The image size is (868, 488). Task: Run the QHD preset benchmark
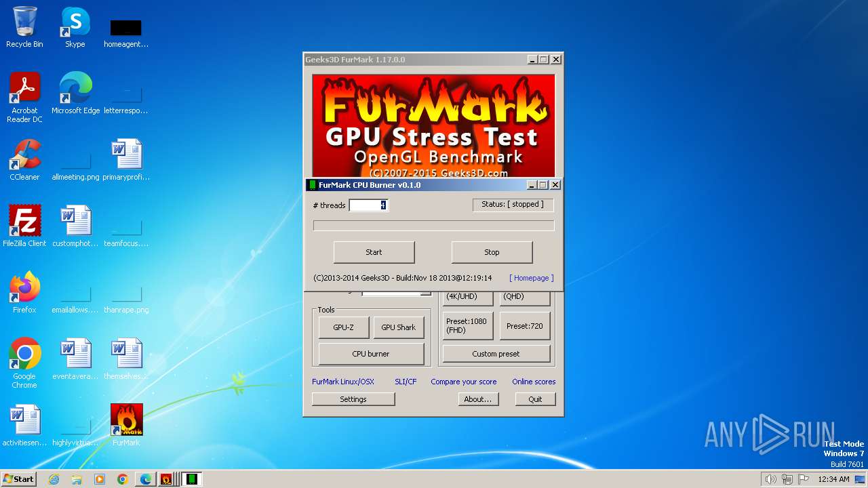[x=525, y=298]
